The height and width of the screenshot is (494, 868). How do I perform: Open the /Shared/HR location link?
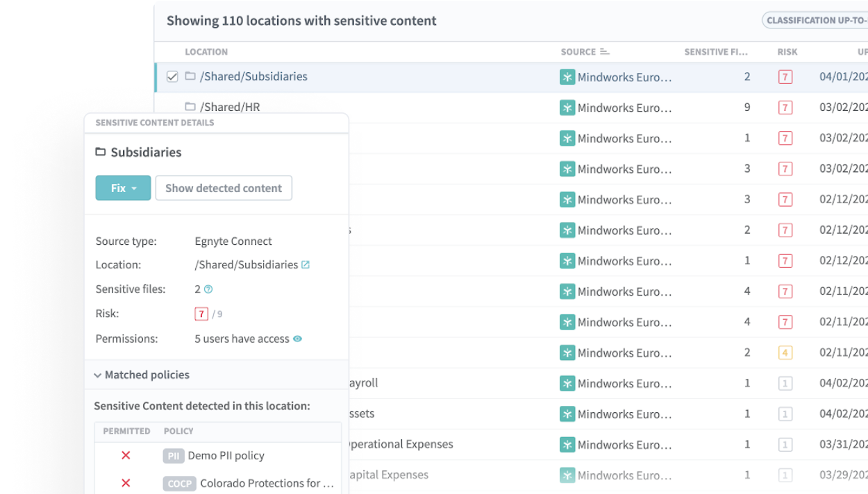click(x=230, y=107)
